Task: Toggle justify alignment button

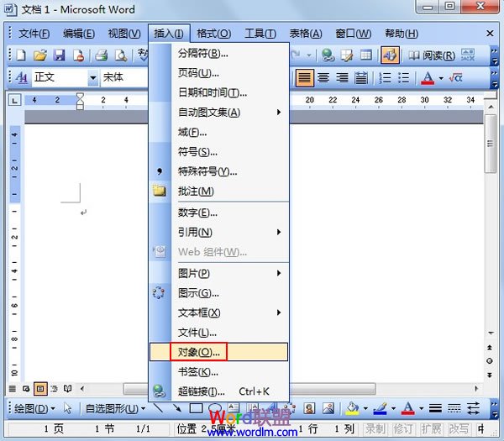Action: (x=304, y=77)
